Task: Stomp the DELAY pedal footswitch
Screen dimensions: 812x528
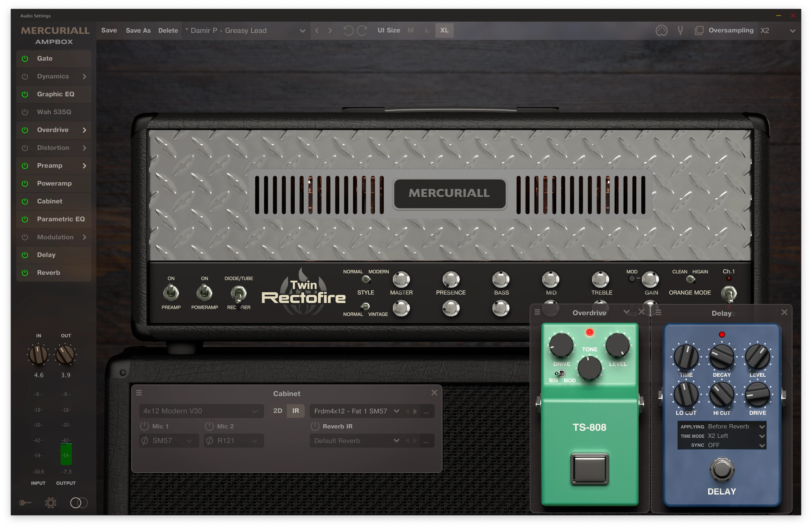Action: point(722,469)
